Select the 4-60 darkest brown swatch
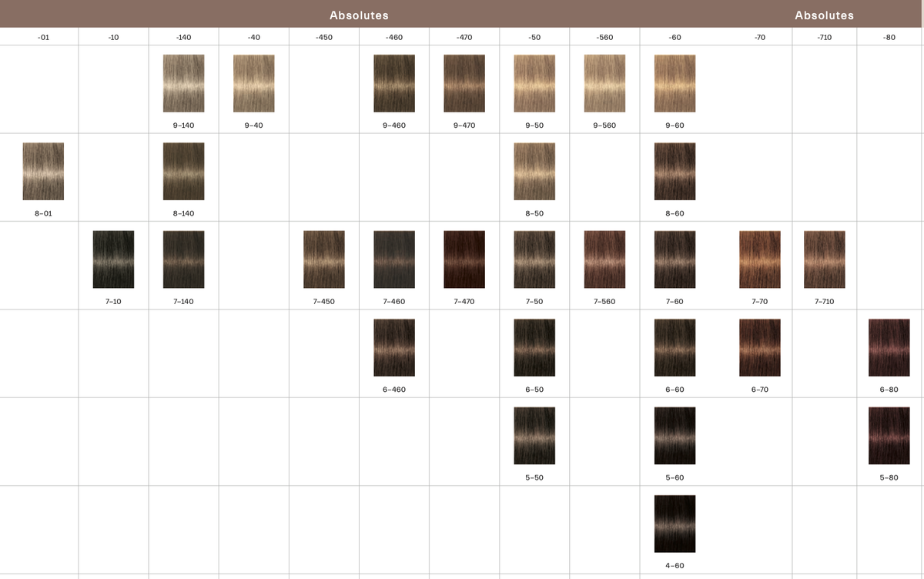 point(675,524)
